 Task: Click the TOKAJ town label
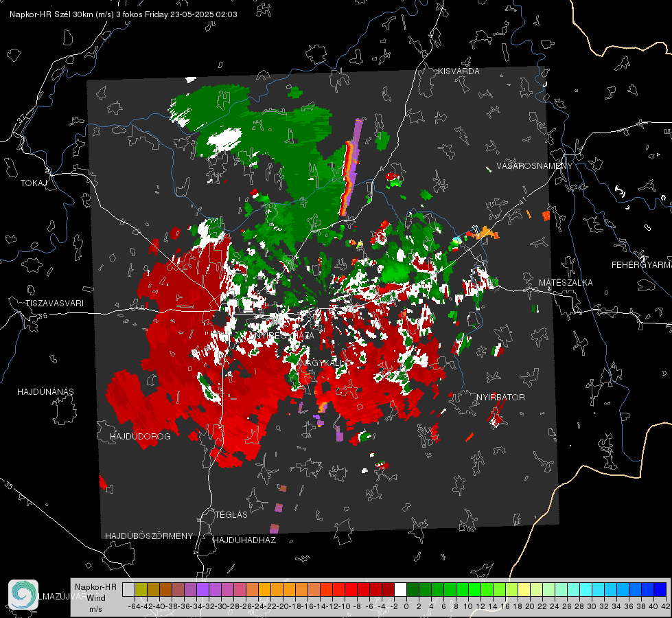(x=34, y=183)
